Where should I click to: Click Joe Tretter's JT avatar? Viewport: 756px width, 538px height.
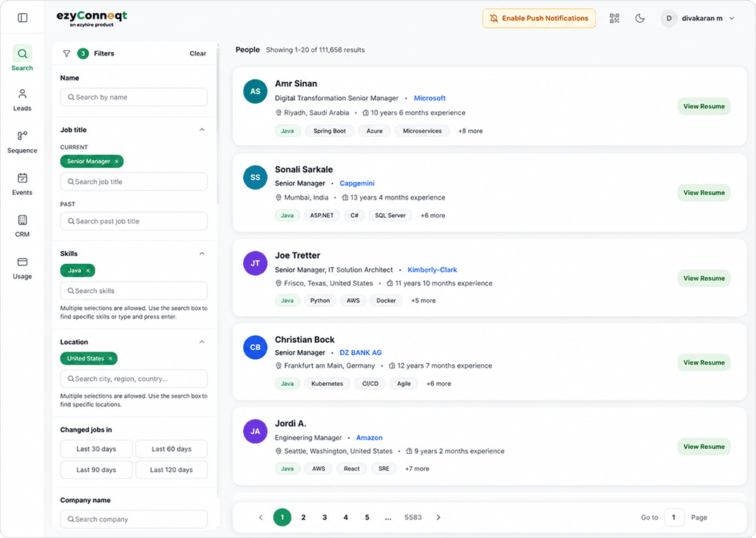pos(255,263)
